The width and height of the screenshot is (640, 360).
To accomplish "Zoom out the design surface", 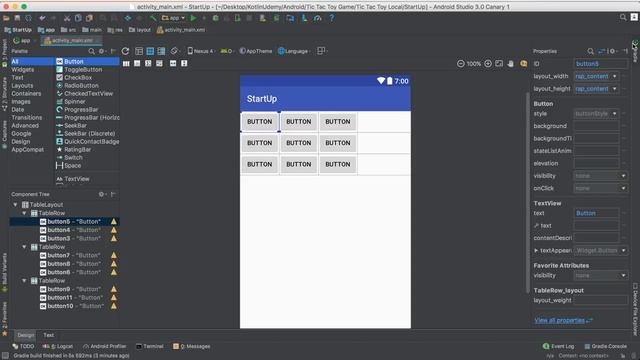I will pos(460,64).
